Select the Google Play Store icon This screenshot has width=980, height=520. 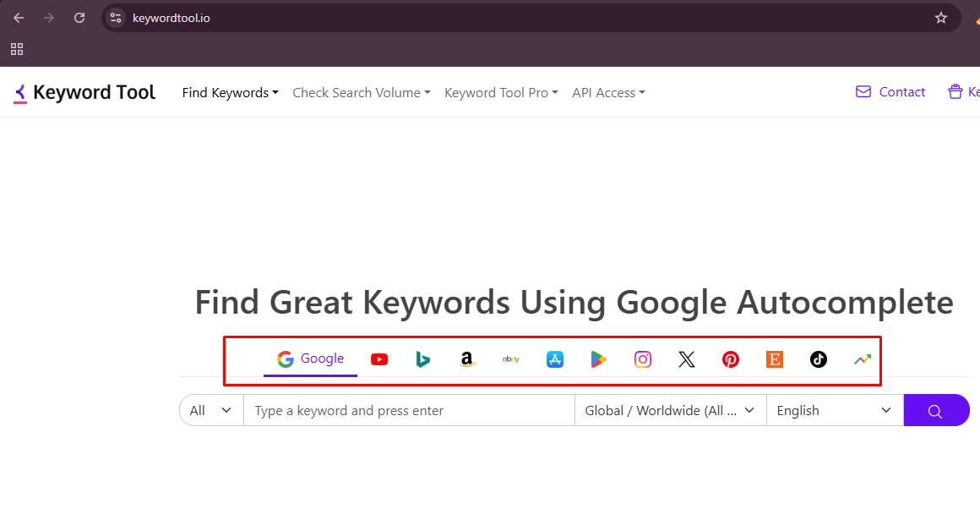599,359
